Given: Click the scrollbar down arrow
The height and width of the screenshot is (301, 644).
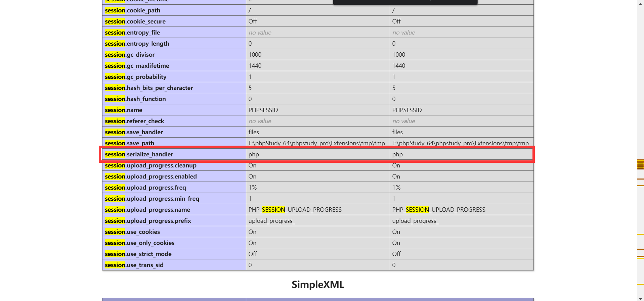Looking at the screenshot, I should 640,298.
